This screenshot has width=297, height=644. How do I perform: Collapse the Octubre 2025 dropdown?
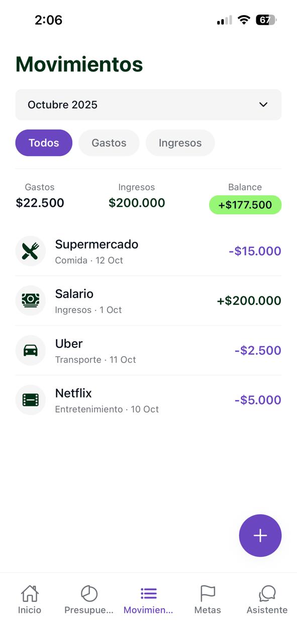[262, 105]
